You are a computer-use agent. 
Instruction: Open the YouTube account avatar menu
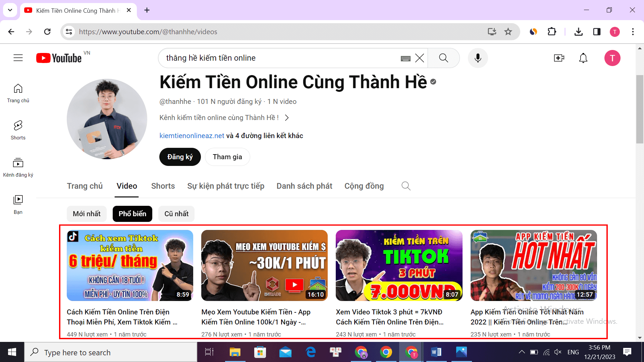coord(612,58)
